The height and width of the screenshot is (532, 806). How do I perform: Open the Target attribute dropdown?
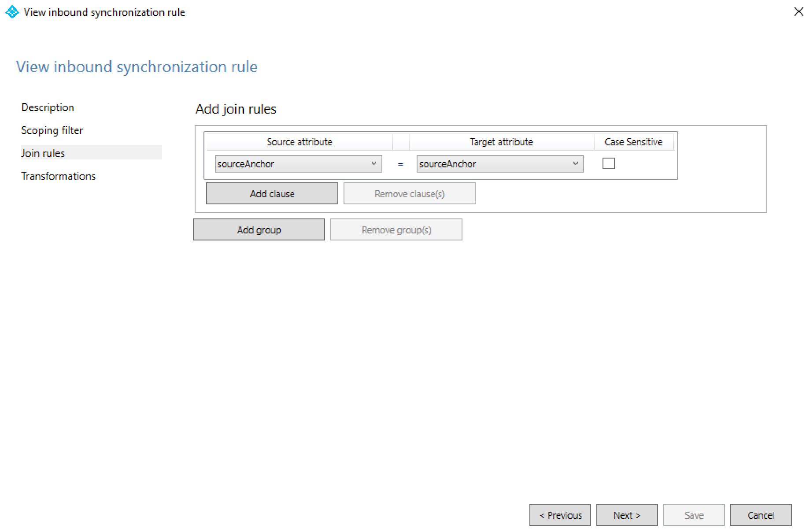[500, 164]
